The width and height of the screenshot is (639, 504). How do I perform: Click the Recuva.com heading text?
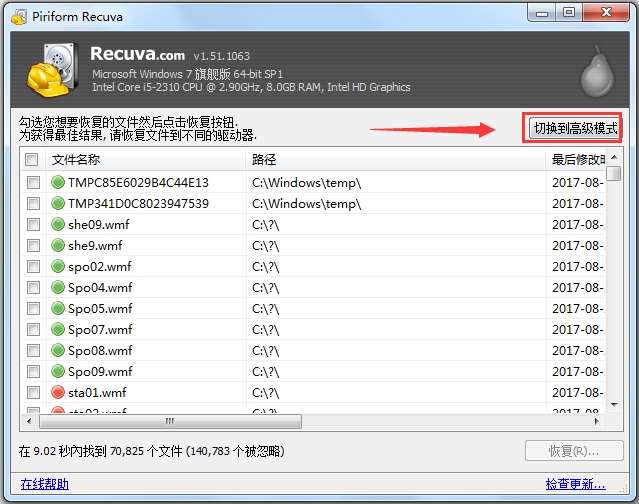(137, 54)
